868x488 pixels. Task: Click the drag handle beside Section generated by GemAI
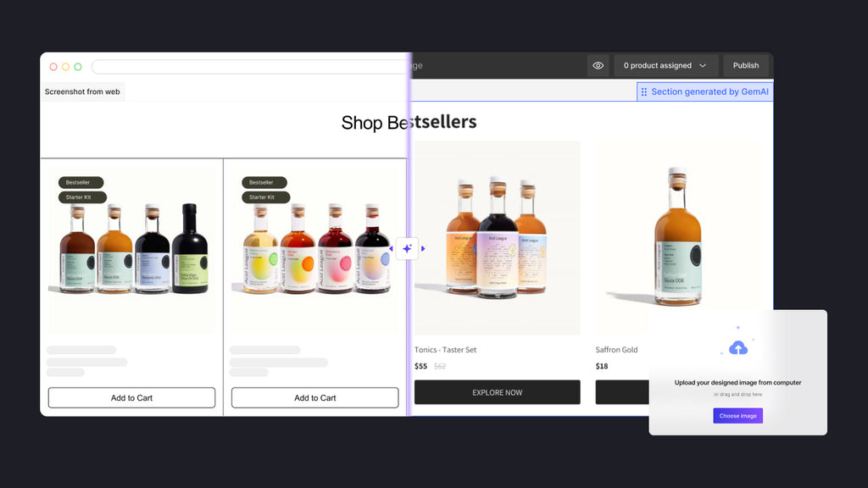pyautogui.click(x=644, y=91)
